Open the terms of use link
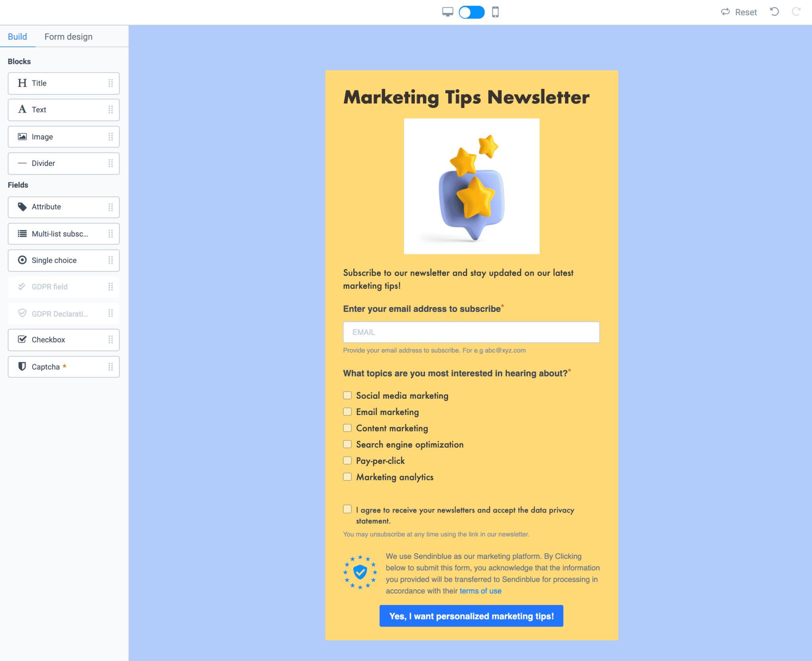Screen dimensions: 812x661 tap(480, 591)
